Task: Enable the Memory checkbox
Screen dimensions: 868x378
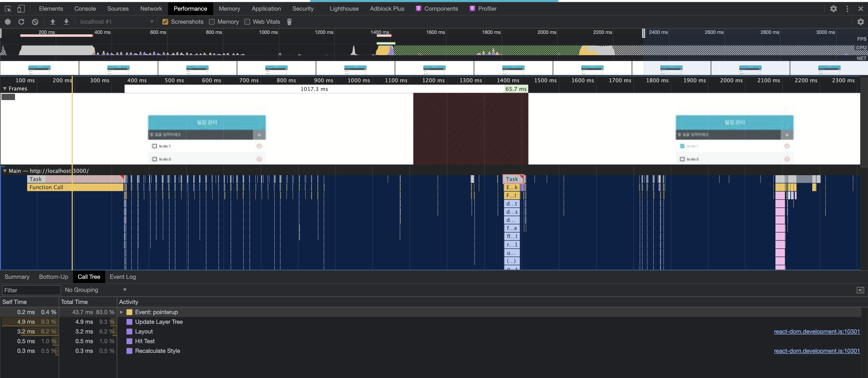Action: point(212,22)
